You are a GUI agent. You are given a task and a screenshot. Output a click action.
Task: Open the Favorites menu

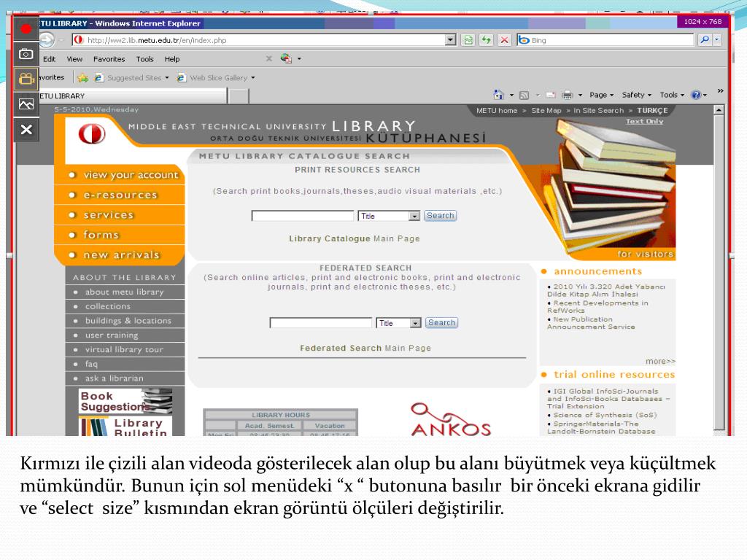click(109, 59)
